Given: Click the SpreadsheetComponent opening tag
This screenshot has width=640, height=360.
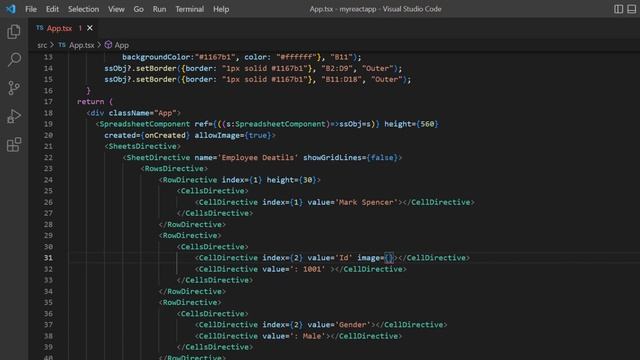Looking at the screenshot, I should [x=145, y=124].
